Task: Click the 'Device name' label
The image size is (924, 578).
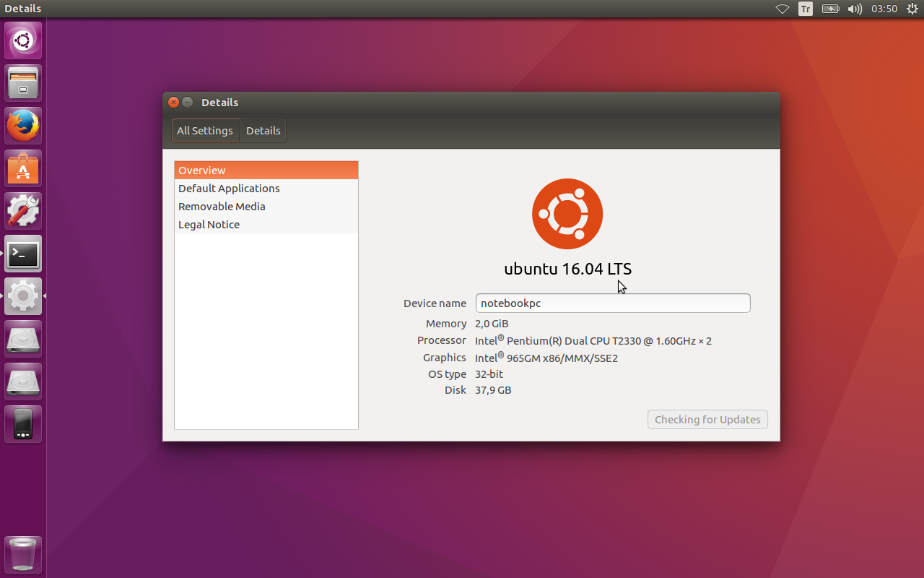Action: (x=435, y=303)
